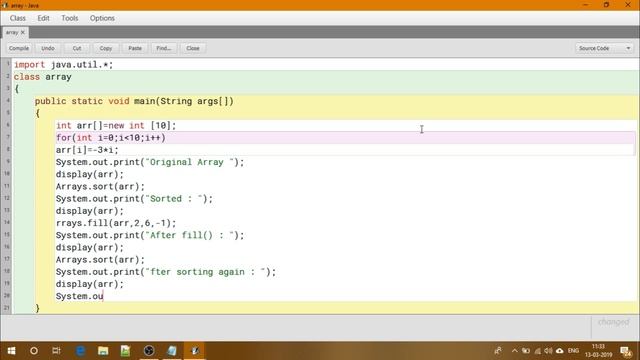The width and height of the screenshot is (640, 360).
Task: Click the Undo button
Action: tap(48, 48)
